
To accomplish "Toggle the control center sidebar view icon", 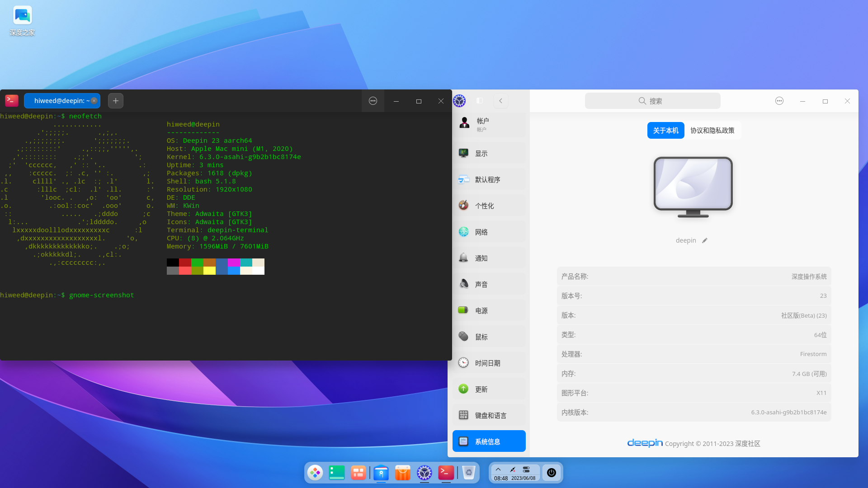I will coord(480,101).
